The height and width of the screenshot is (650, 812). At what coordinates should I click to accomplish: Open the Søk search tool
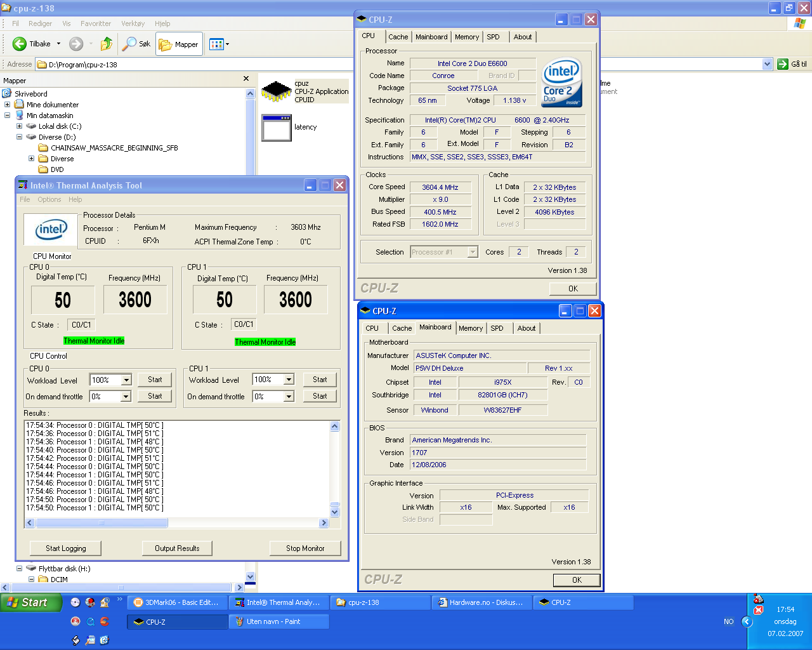pos(136,44)
